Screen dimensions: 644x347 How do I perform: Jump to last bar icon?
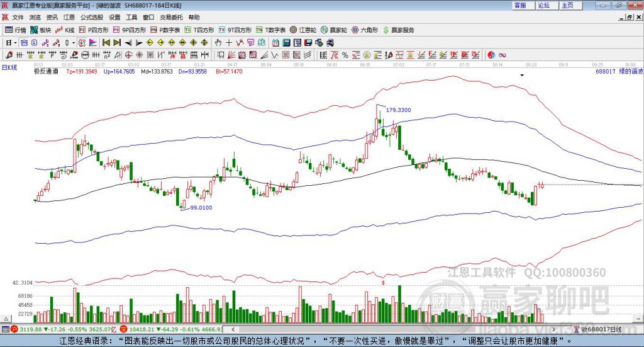[117, 43]
